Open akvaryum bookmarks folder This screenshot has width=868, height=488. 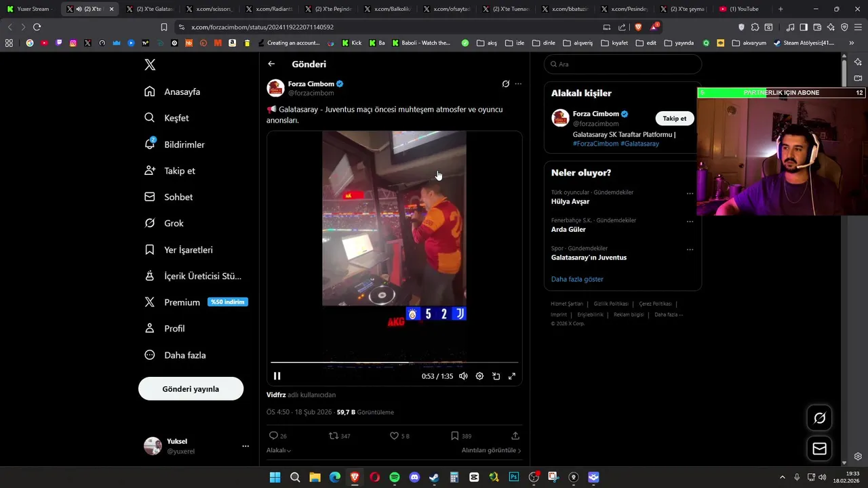[749, 43]
